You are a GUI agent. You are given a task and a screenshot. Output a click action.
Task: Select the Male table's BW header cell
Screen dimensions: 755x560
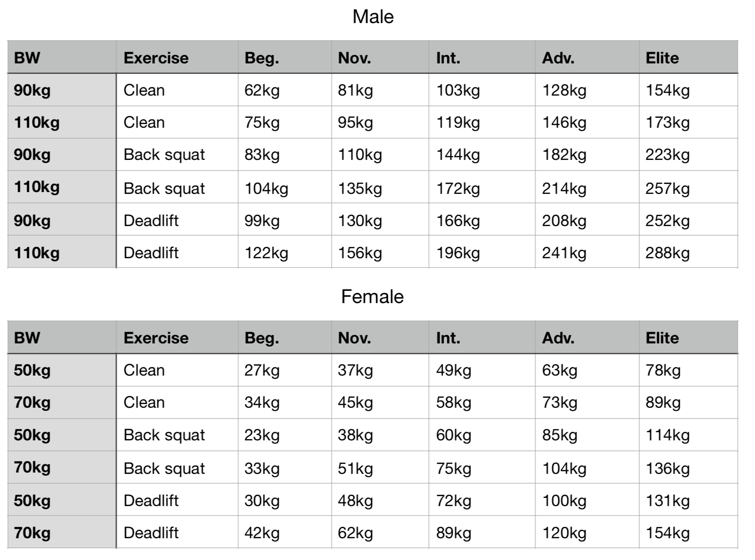62,57
